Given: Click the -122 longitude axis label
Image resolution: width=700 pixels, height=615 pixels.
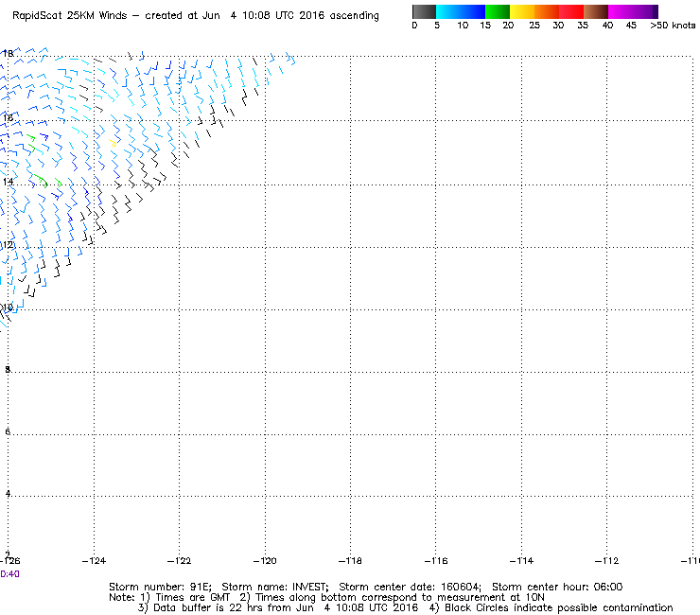Looking at the screenshot, I should 179,561.
